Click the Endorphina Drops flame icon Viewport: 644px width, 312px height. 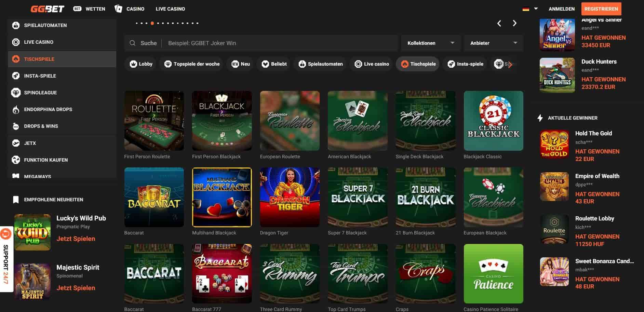(x=16, y=109)
